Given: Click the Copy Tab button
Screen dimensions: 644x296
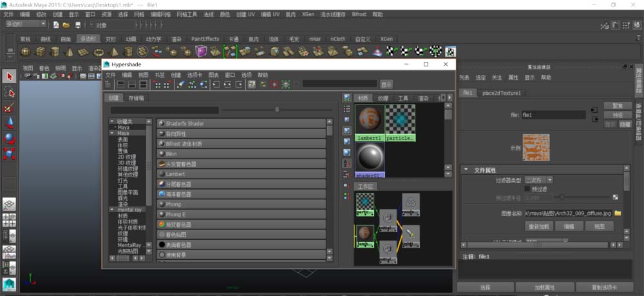Looking at the screenshot, I should (606, 288).
